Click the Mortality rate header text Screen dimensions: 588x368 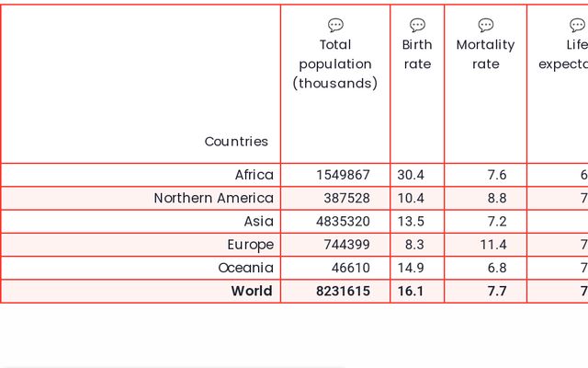pos(485,54)
